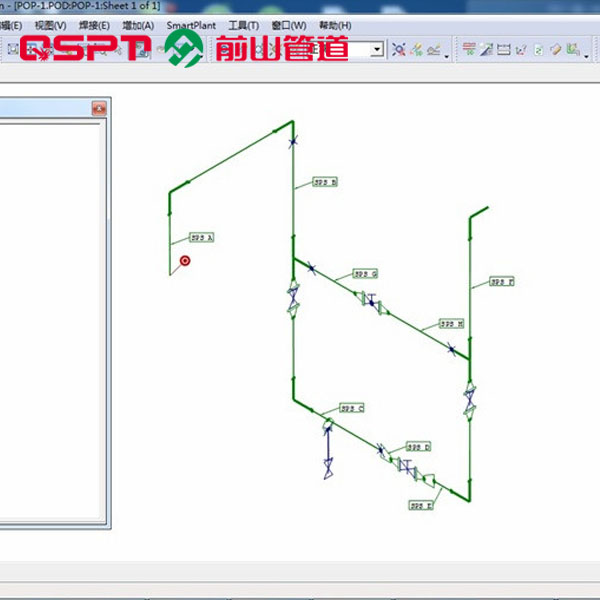
Task: Select the SPS A spool label
Action: [203, 239]
